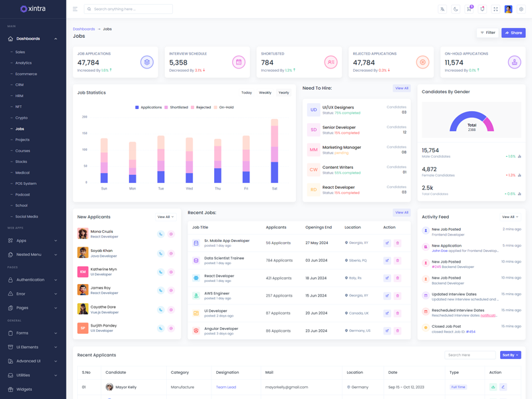Enter fullscreen using the header icon

coord(495,9)
